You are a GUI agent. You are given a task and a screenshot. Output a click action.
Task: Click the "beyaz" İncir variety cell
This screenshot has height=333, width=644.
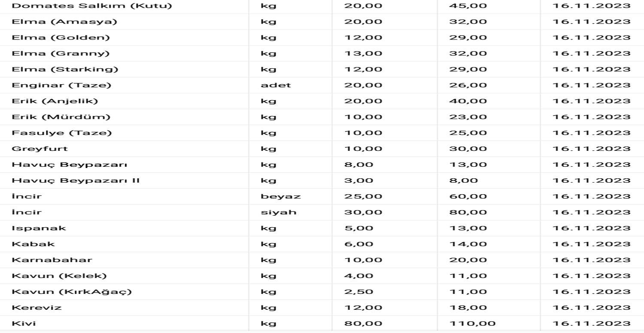280,196
